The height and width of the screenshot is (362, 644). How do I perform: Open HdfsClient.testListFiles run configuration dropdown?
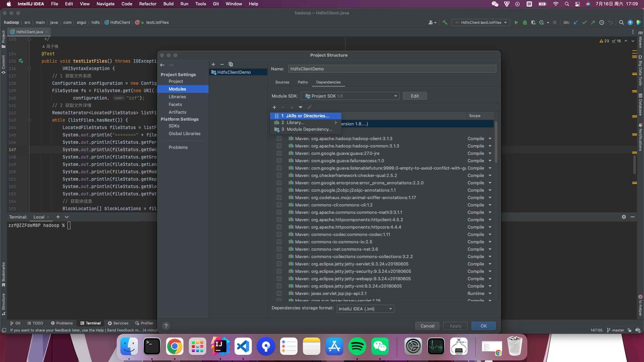click(x=481, y=22)
